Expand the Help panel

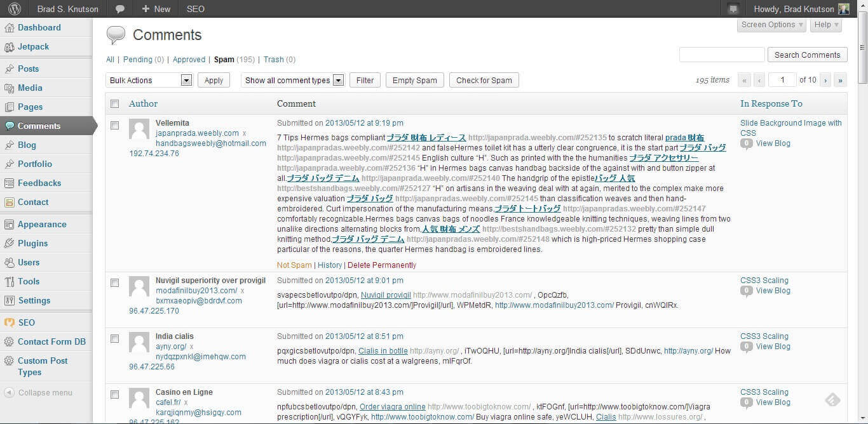(826, 25)
